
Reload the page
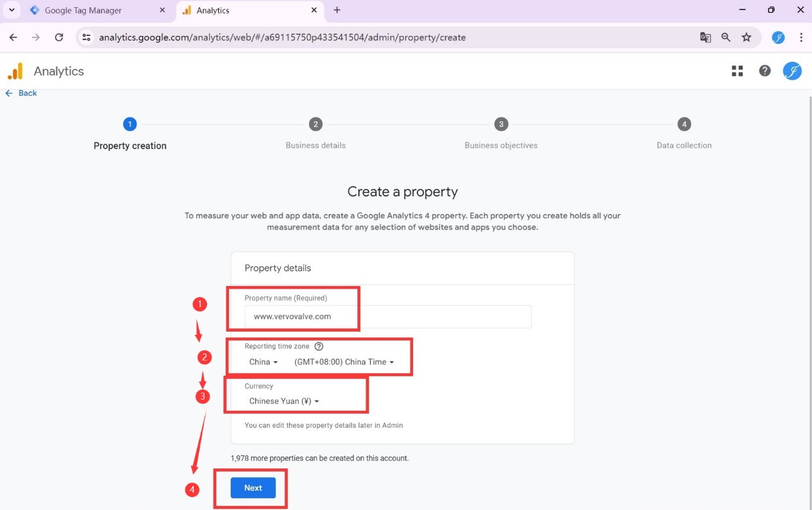[59, 37]
